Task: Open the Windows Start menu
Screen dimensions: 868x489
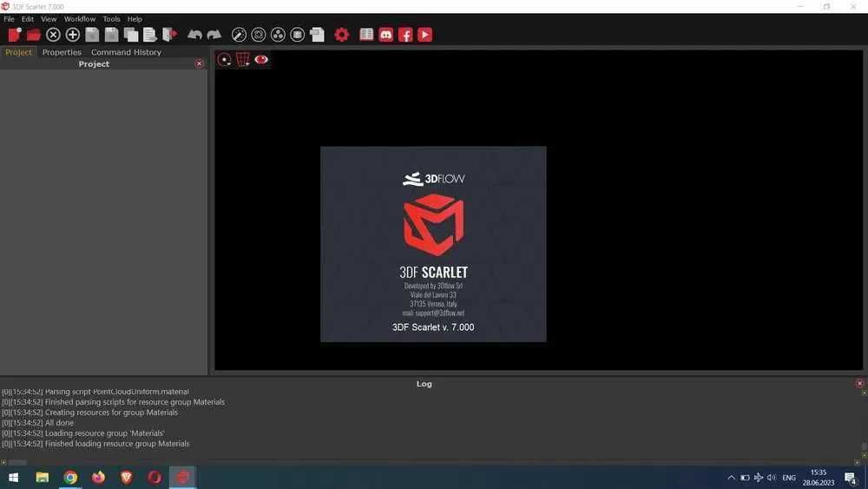Action: (x=13, y=478)
